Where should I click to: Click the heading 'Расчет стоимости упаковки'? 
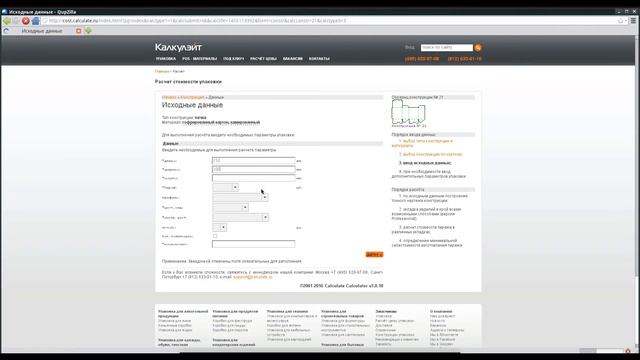point(188,82)
